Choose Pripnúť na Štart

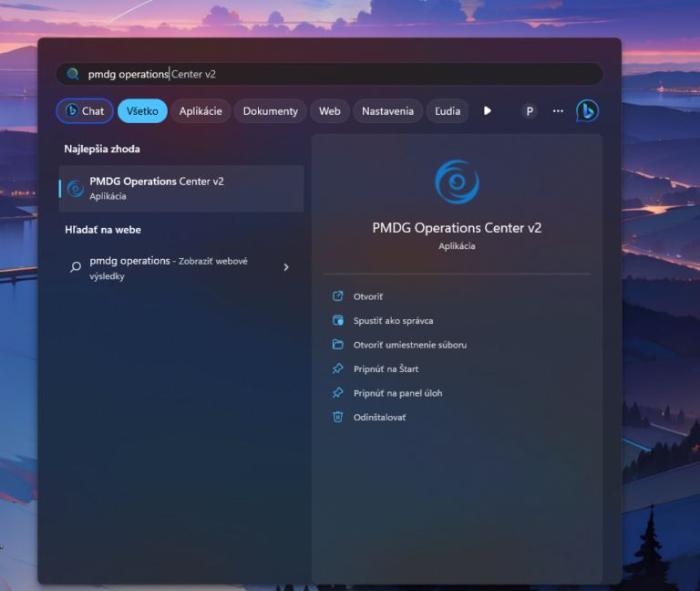(386, 369)
